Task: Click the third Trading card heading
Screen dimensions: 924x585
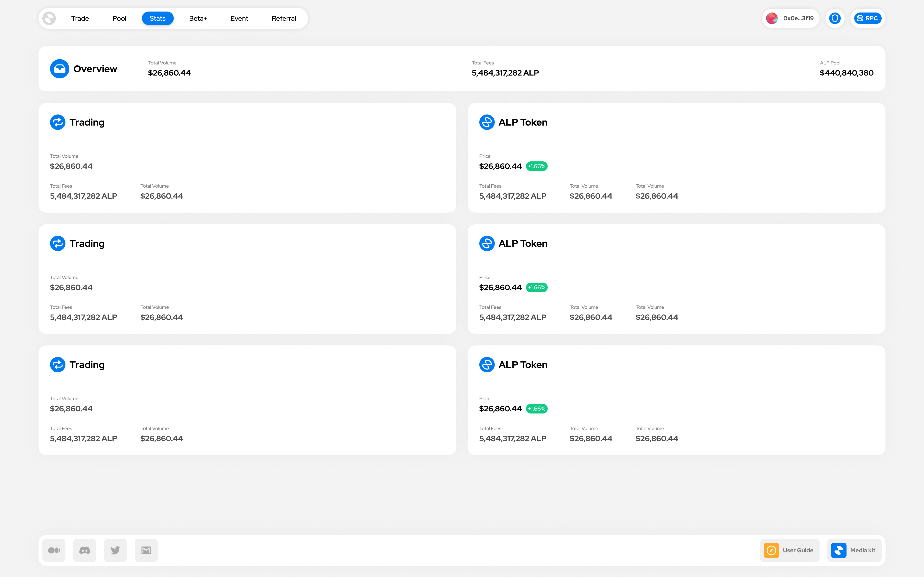Action: [x=87, y=365]
